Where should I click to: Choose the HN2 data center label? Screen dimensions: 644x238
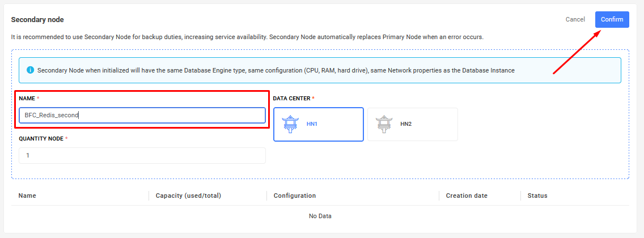click(406, 124)
